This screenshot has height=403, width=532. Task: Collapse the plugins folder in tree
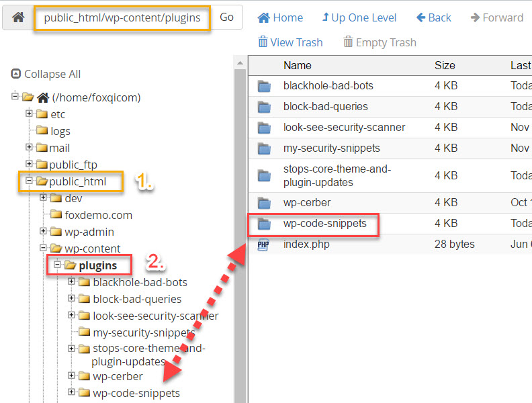coord(57,264)
